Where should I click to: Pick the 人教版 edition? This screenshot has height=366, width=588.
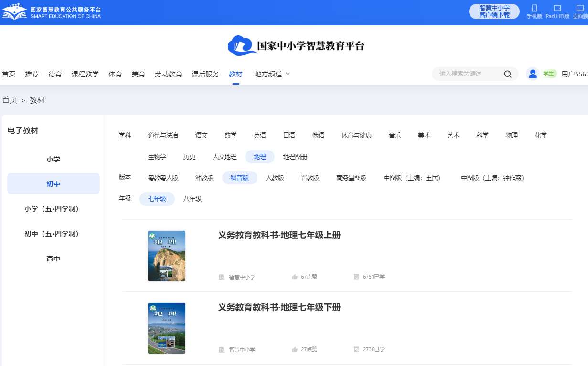pyautogui.click(x=275, y=178)
